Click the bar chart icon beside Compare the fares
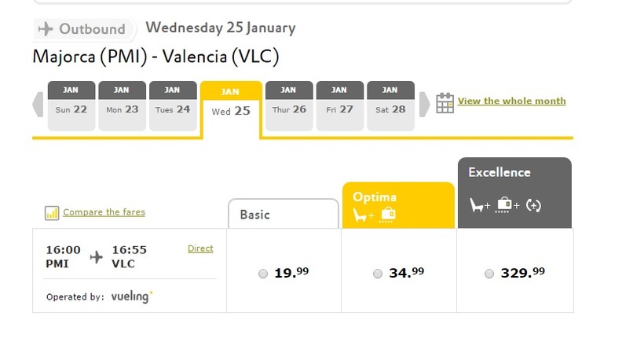This screenshot has height=357, width=644. [53, 212]
